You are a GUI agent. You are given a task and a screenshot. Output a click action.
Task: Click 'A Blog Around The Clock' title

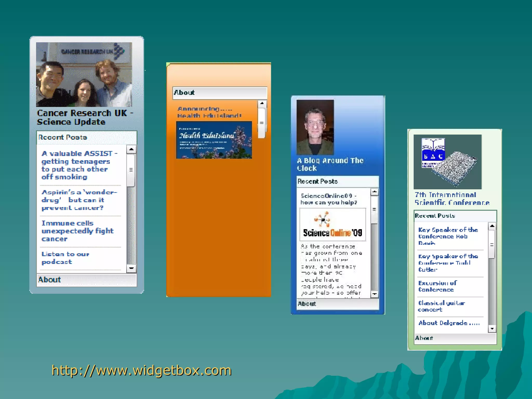(x=330, y=164)
